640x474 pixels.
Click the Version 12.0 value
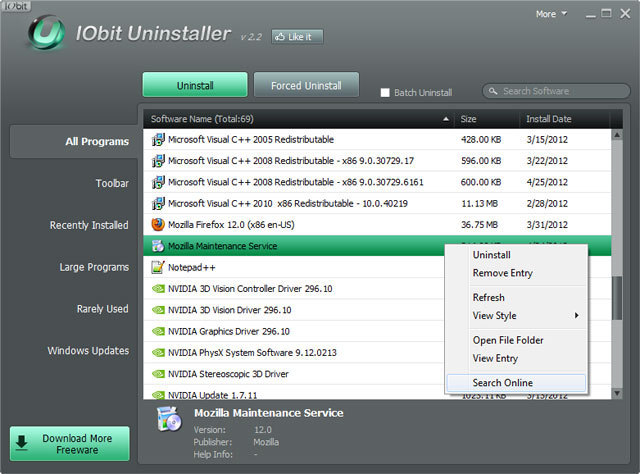tap(262, 430)
